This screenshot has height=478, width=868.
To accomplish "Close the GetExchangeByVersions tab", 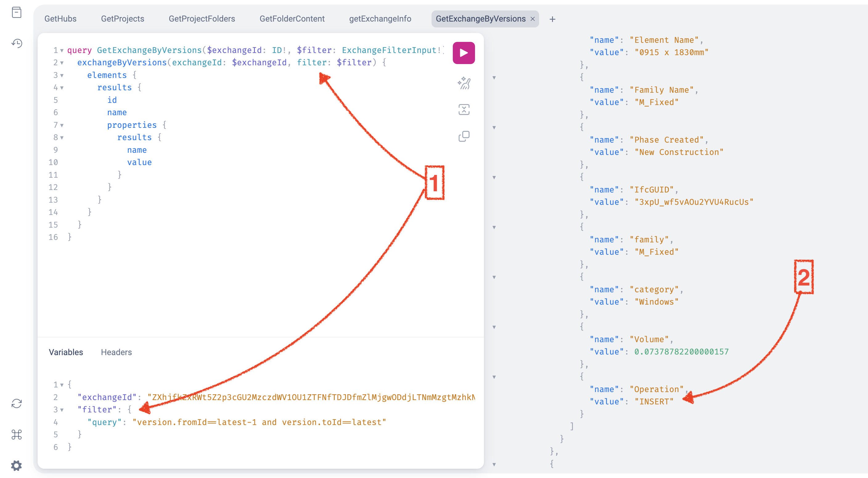I will (533, 19).
